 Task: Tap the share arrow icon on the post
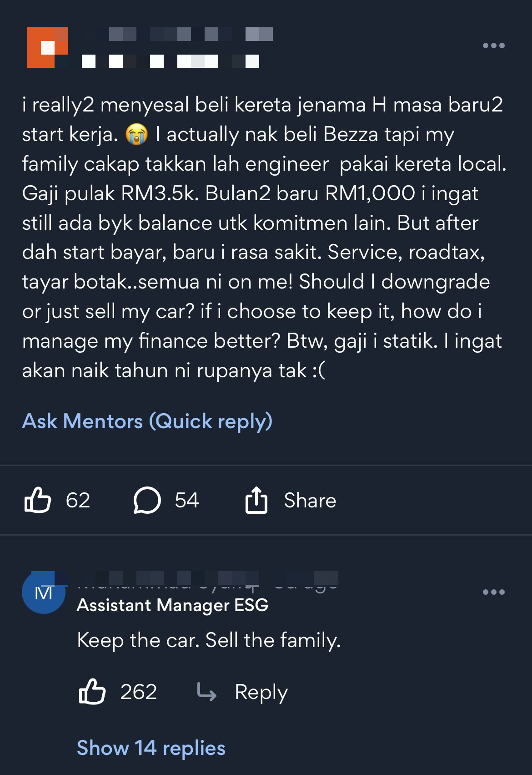click(x=256, y=500)
